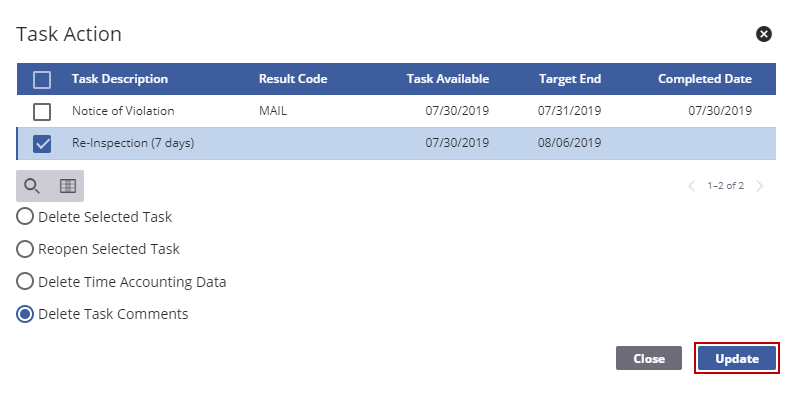The image size is (793, 393).
Task: Click the Close button
Action: click(649, 359)
